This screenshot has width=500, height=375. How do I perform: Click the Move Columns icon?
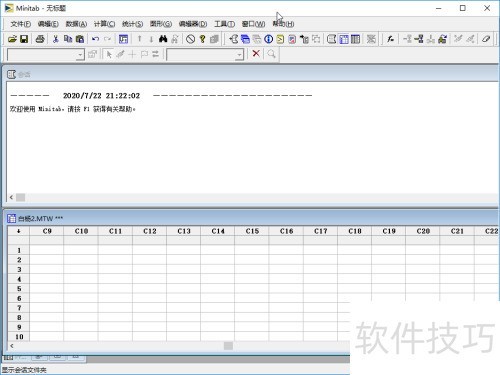pyautogui.click(x=442, y=39)
